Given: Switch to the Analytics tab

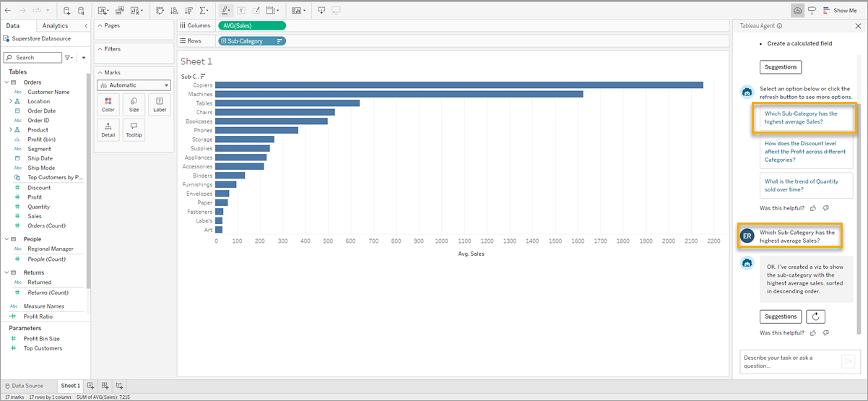Looking at the screenshot, I should [x=55, y=26].
